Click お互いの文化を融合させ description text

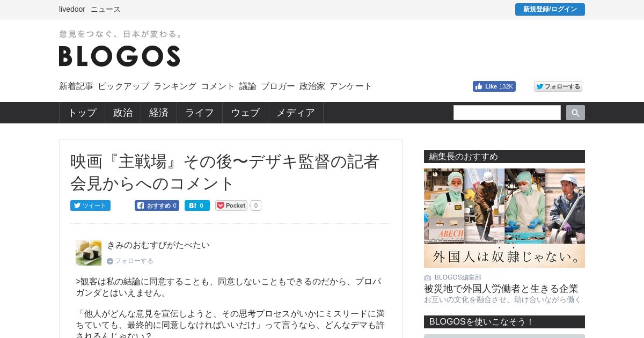[x=503, y=300]
